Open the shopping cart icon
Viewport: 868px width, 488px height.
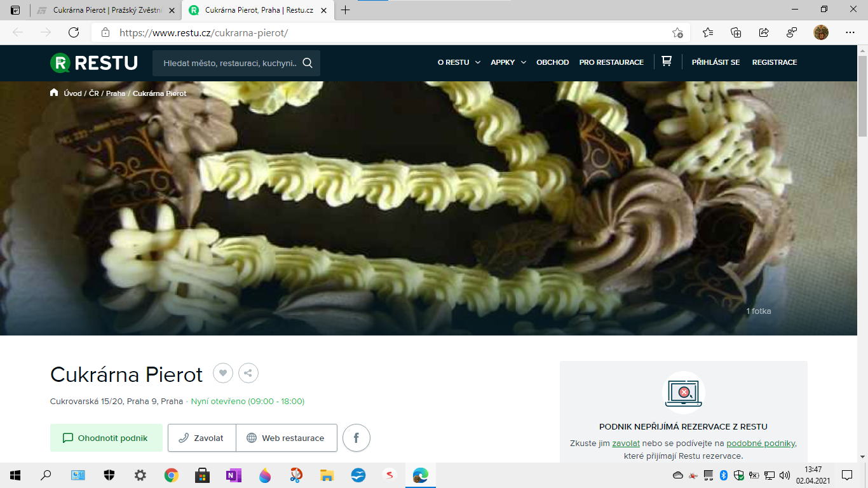667,62
